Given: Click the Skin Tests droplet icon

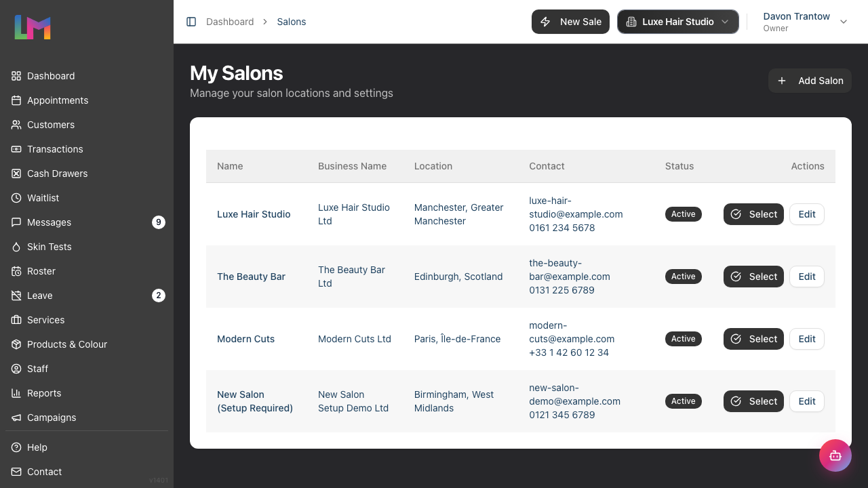Looking at the screenshot, I should (x=16, y=247).
